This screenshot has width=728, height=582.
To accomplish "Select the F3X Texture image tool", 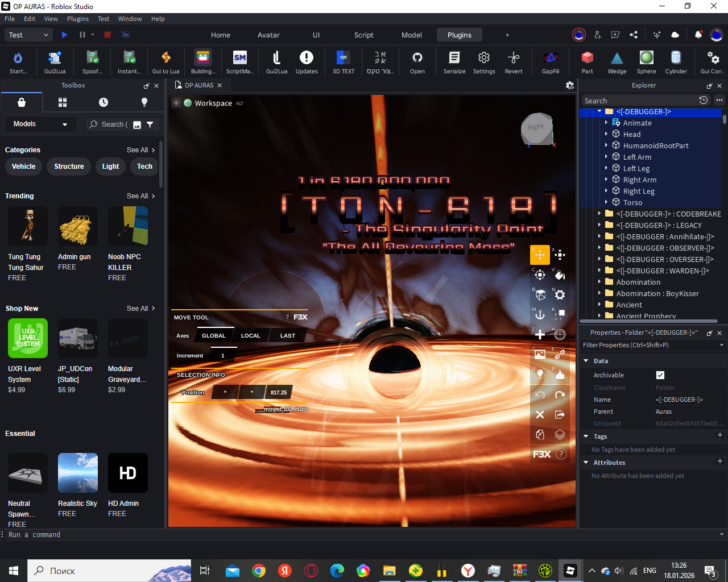I will click(540, 355).
